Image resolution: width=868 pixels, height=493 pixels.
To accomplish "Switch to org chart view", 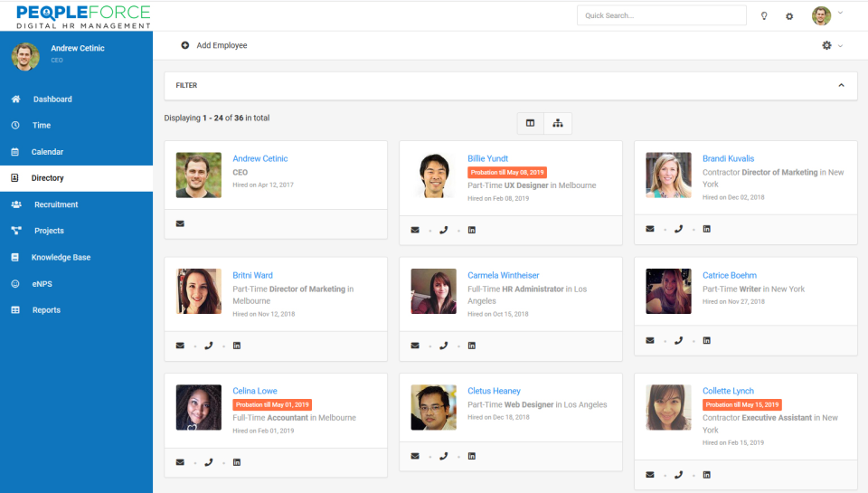I will (558, 123).
